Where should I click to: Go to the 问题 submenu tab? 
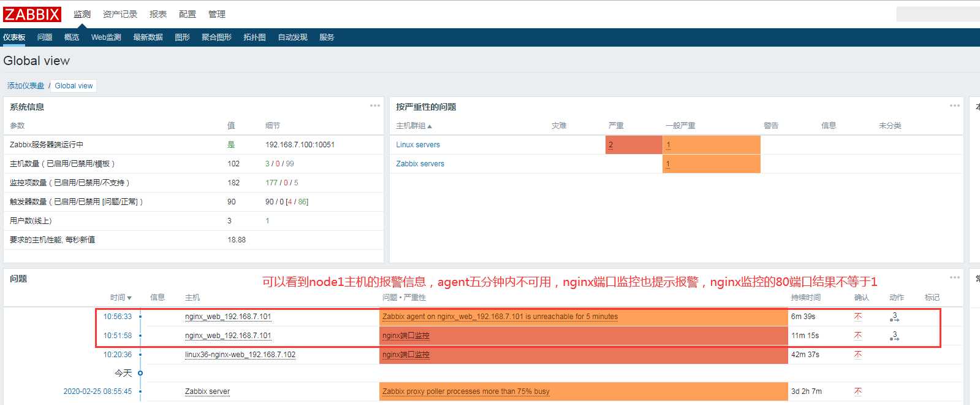coord(45,37)
